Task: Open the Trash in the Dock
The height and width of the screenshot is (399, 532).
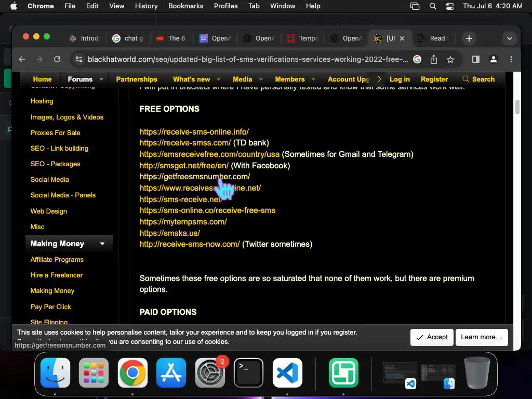Action: click(x=477, y=373)
